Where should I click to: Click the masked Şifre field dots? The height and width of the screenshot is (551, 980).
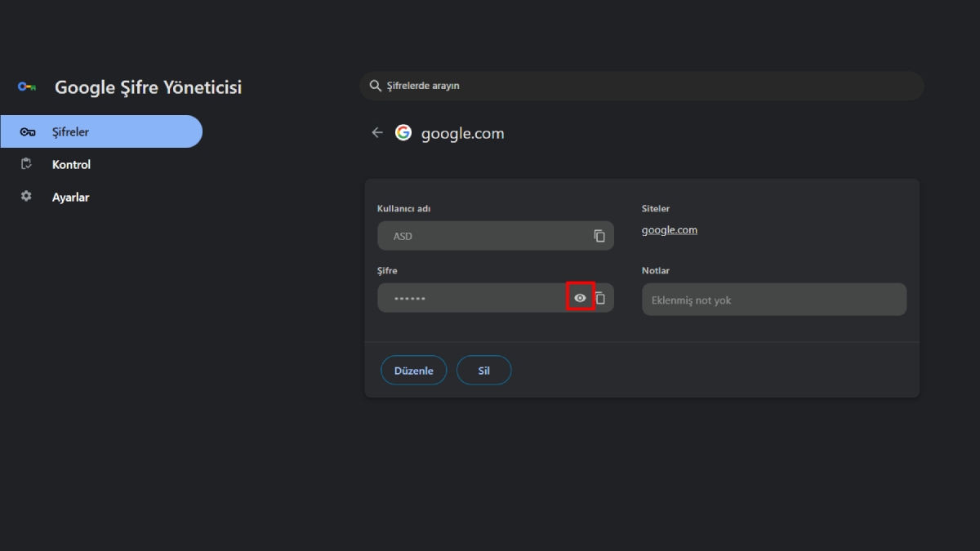coord(410,299)
